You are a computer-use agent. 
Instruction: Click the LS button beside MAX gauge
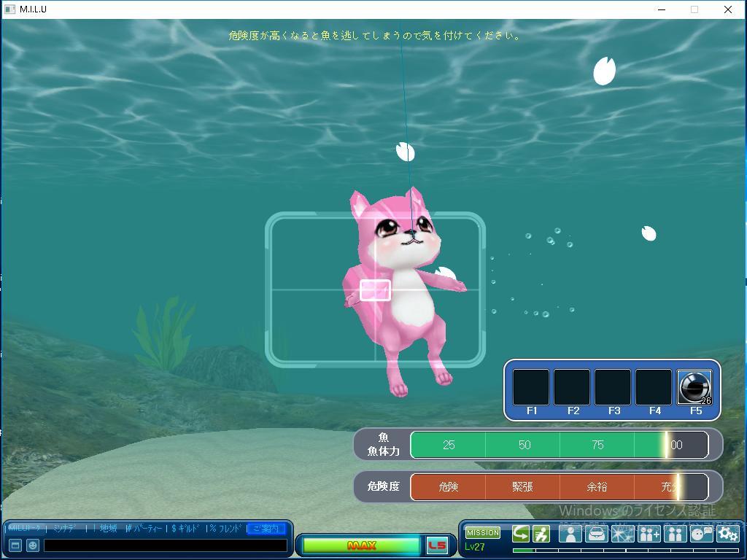pyautogui.click(x=437, y=545)
